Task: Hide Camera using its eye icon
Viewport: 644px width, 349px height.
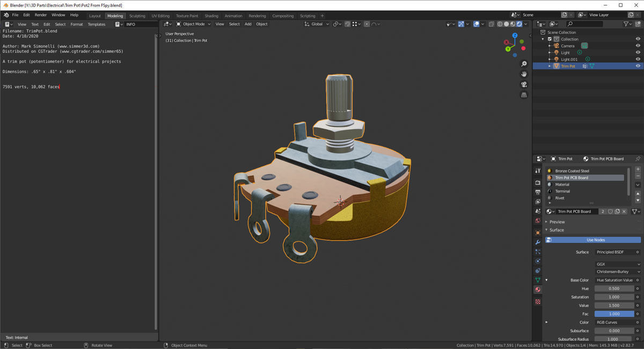Action: click(638, 46)
